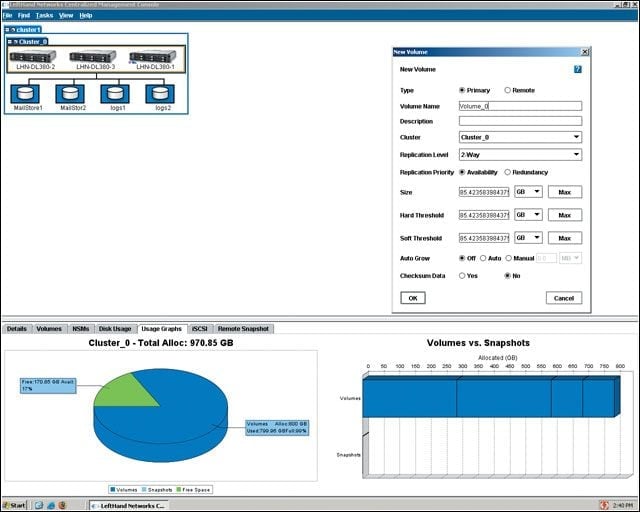640x512 pixels.
Task: Select the logs1 volume icon
Action: point(115,94)
